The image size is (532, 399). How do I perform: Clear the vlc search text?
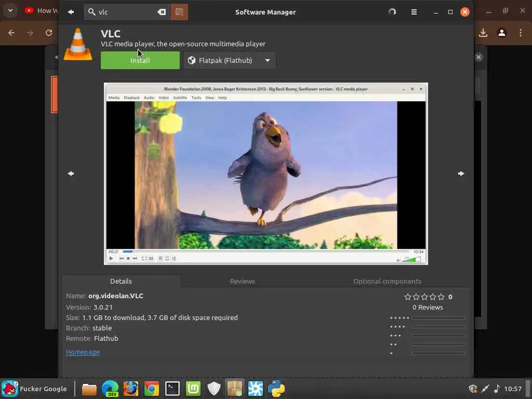point(162,12)
